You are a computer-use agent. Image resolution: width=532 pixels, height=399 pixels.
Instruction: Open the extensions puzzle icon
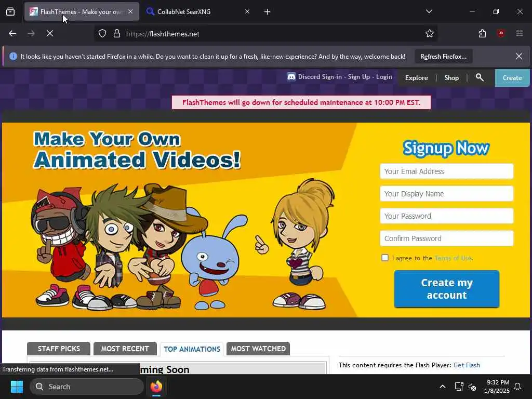[482, 33]
